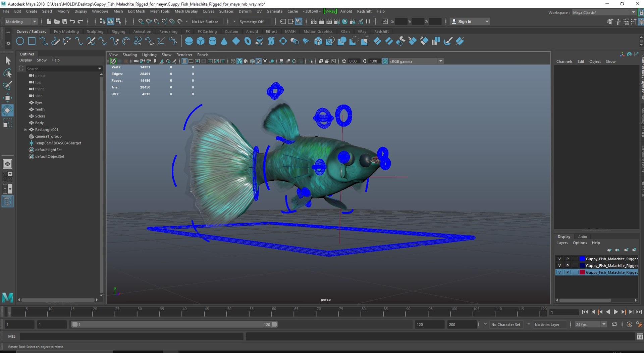Screen dimensions: 644x353
Task: Switch to the Rigging shelf tab
Action: (x=118, y=32)
